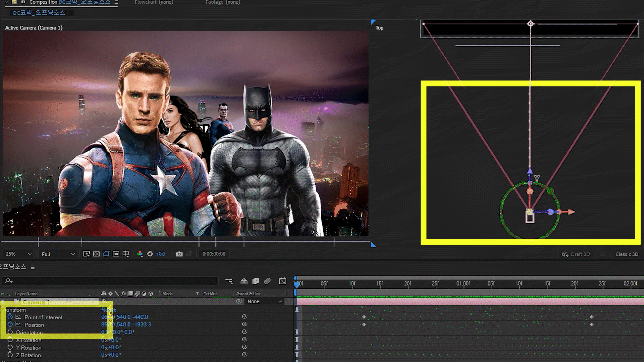Toggle the transparency grid button
This screenshot has width=644, height=362.
(96, 254)
